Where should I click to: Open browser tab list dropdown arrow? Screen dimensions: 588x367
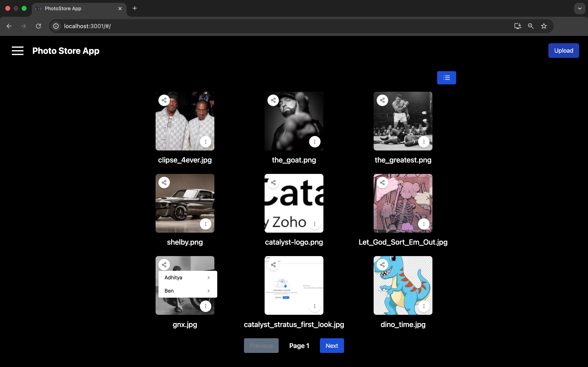tap(580, 9)
